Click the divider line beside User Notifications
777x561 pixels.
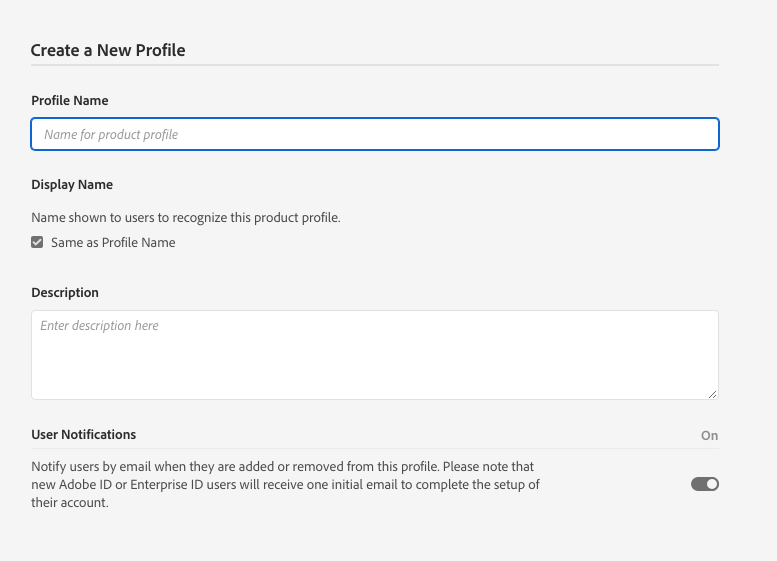tap(420, 448)
